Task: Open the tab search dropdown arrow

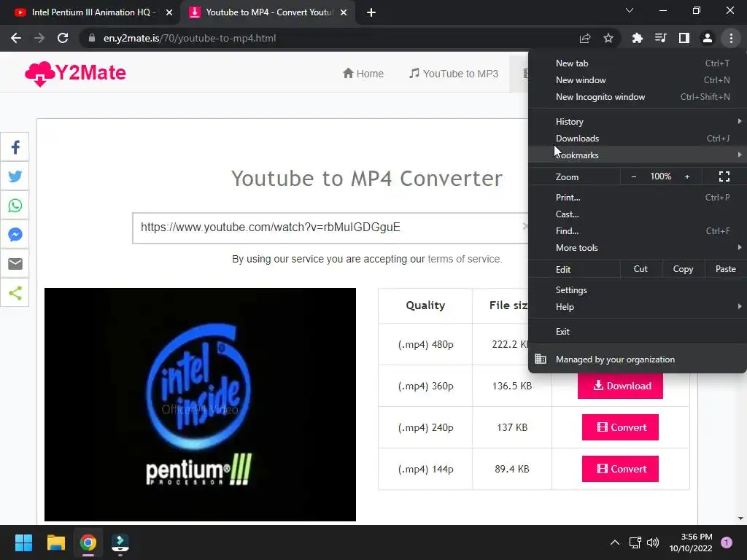Action: [630, 10]
